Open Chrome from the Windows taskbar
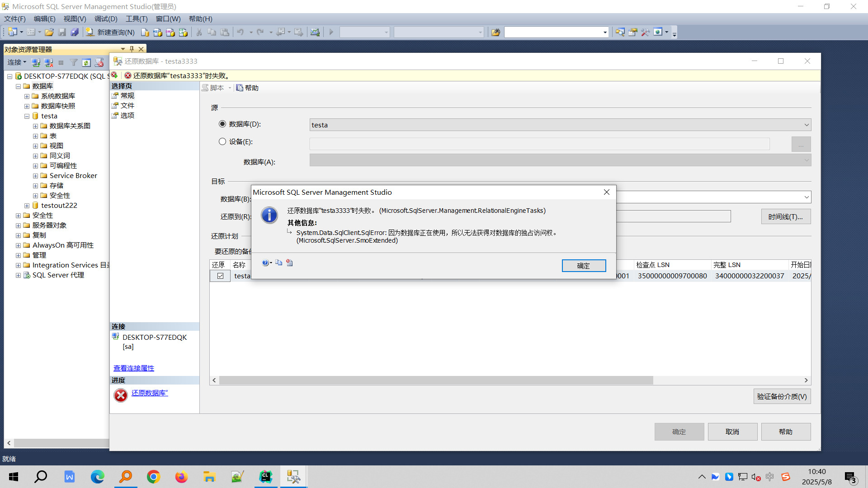The image size is (868, 488). click(153, 477)
